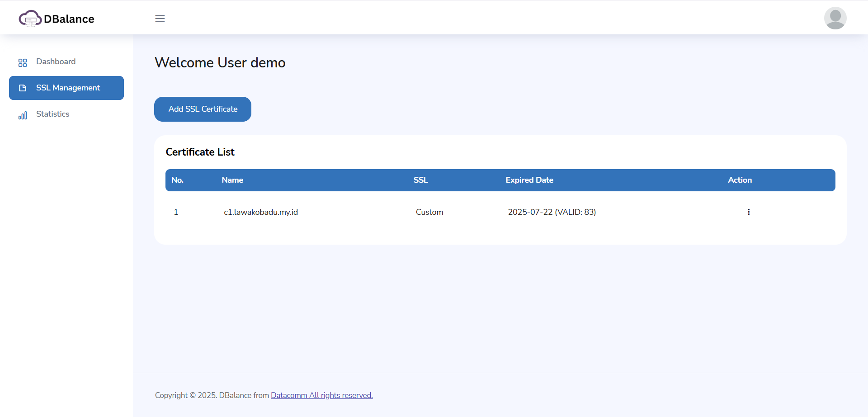Click the Statistics bar chart icon
Image resolution: width=868 pixels, height=417 pixels.
[x=23, y=115]
